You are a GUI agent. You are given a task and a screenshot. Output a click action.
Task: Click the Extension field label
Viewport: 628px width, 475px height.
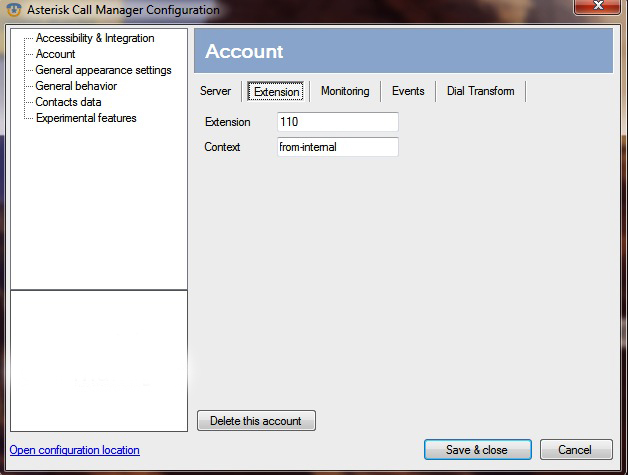(227, 122)
